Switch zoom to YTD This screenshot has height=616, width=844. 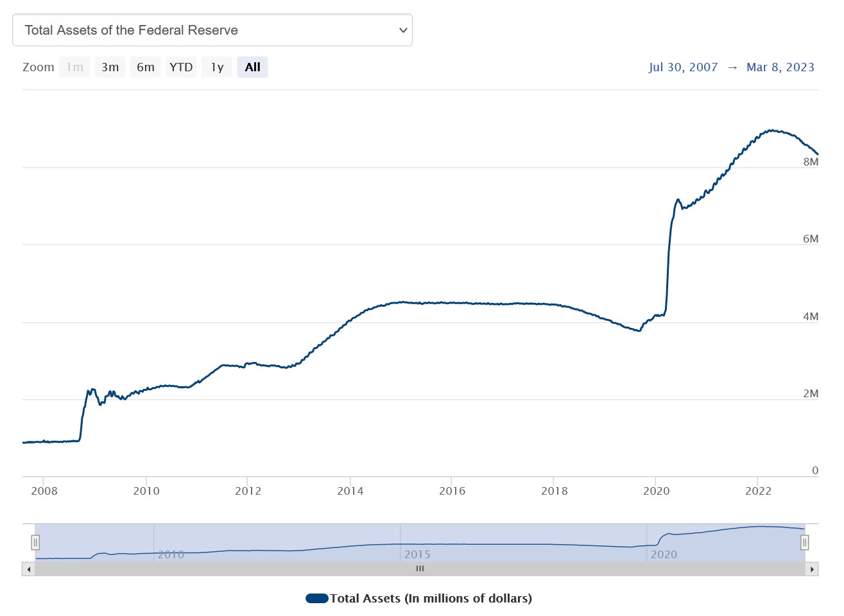click(x=181, y=67)
